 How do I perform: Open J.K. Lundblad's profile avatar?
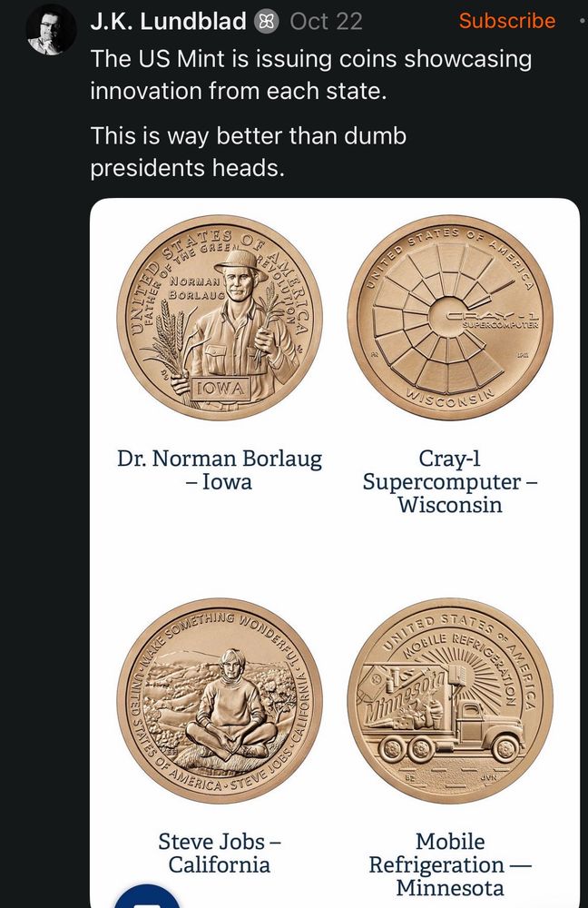[x=51, y=31]
